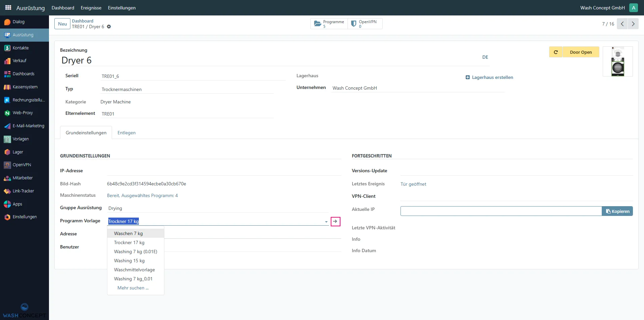Image resolution: width=644 pixels, height=320 pixels.
Task: Open the Lager module
Action: click(17, 152)
